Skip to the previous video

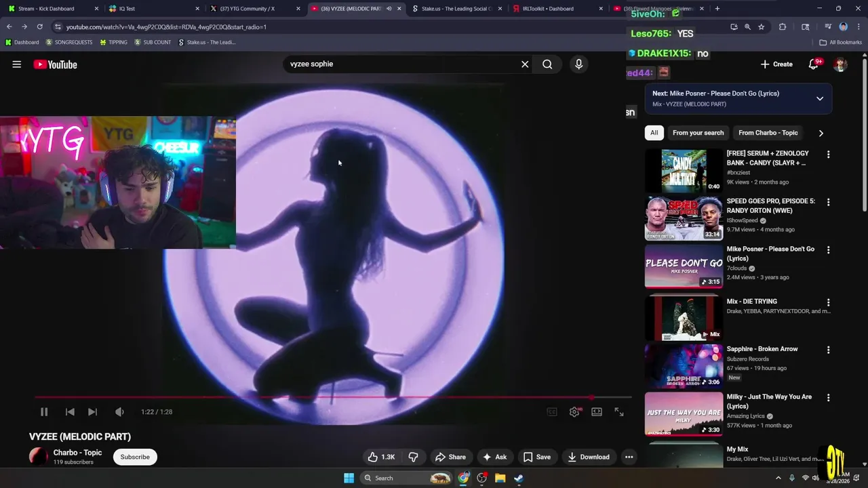(70, 412)
